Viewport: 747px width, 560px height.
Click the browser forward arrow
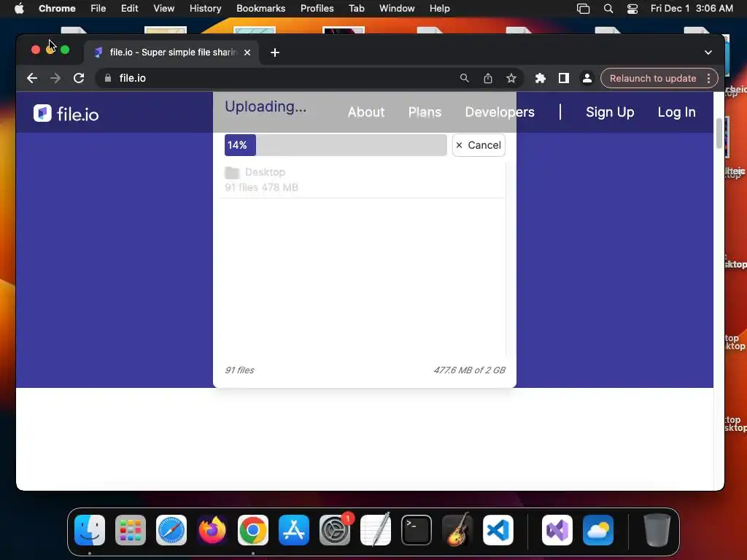pyautogui.click(x=55, y=78)
